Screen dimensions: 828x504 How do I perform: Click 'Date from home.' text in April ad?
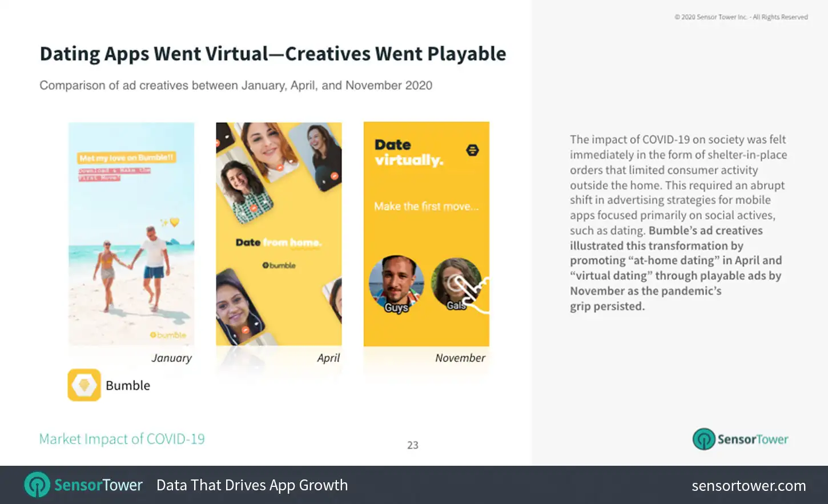(x=279, y=243)
